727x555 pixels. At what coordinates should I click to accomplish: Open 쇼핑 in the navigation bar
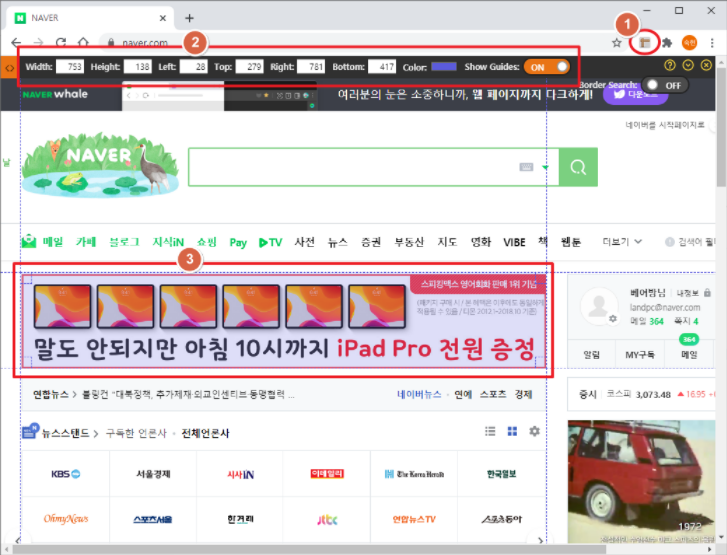click(207, 242)
